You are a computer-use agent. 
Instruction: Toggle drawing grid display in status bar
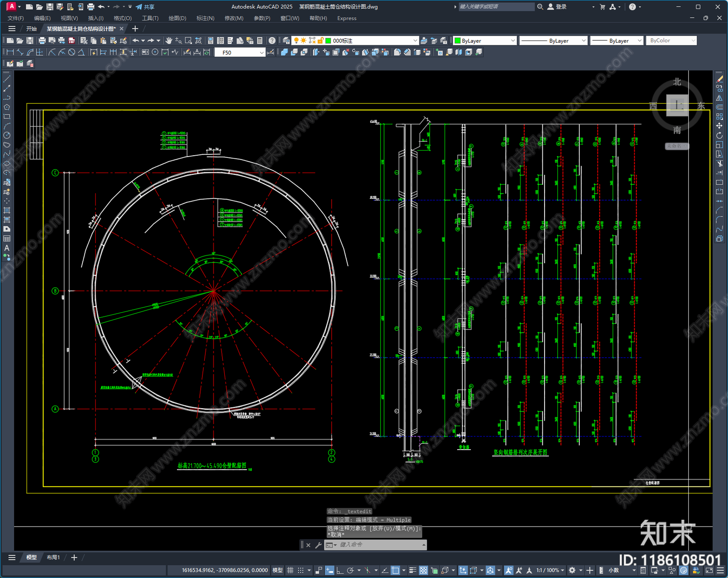click(x=290, y=570)
